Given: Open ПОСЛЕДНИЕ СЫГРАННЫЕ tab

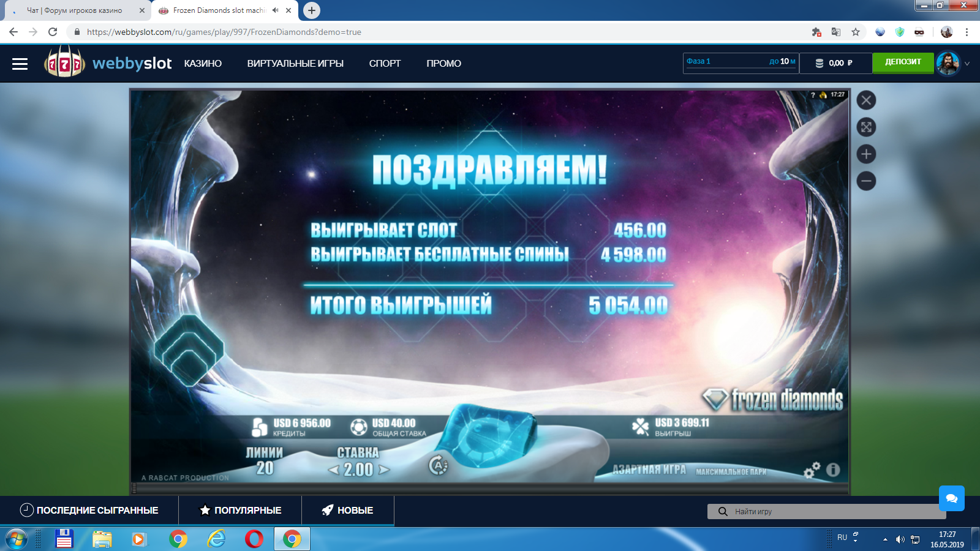Looking at the screenshot, I should (x=89, y=510).
